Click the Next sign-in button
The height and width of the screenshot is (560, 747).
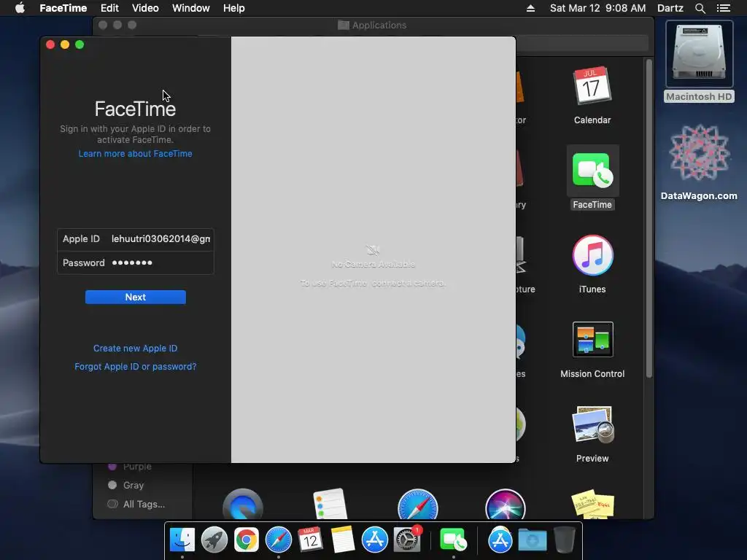[x=135, y=297]
